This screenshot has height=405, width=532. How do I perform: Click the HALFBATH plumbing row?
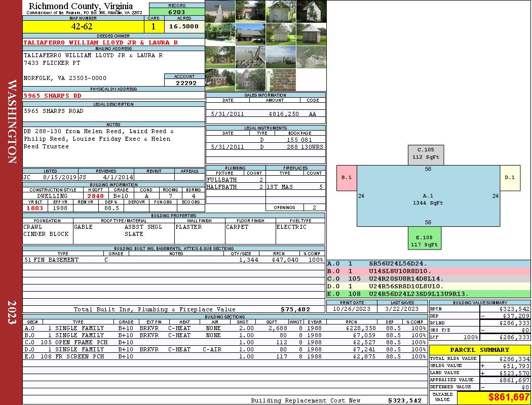[236, 187]
